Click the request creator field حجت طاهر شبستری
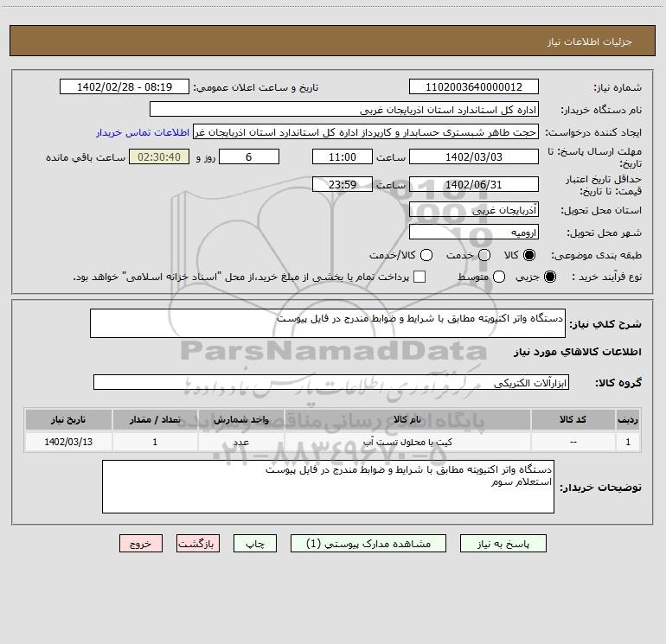Screen dimensions: 666x644 point(366,132)
